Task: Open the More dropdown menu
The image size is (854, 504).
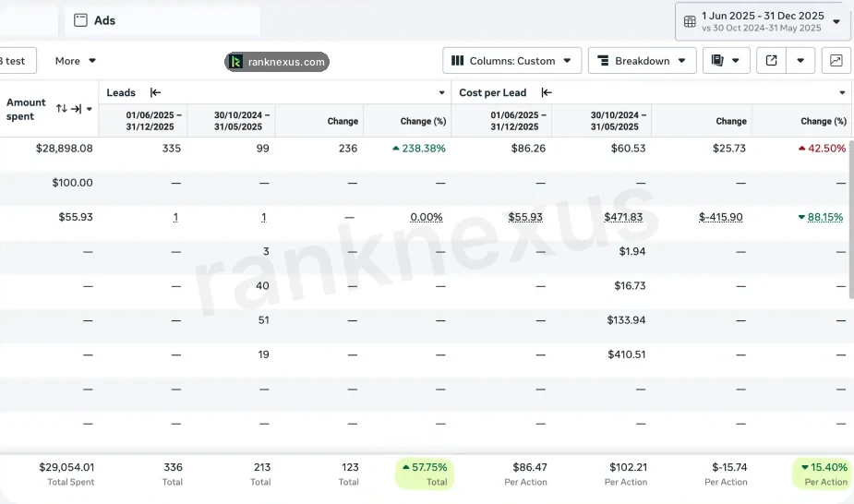Action: coord(75,61)
